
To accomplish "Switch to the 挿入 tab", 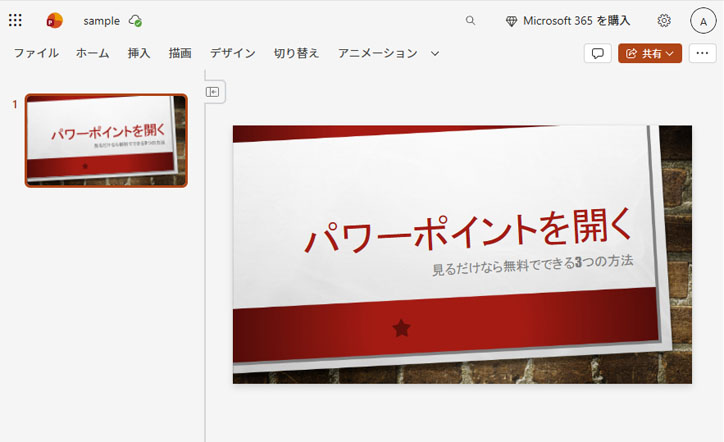I will point(139,53).
